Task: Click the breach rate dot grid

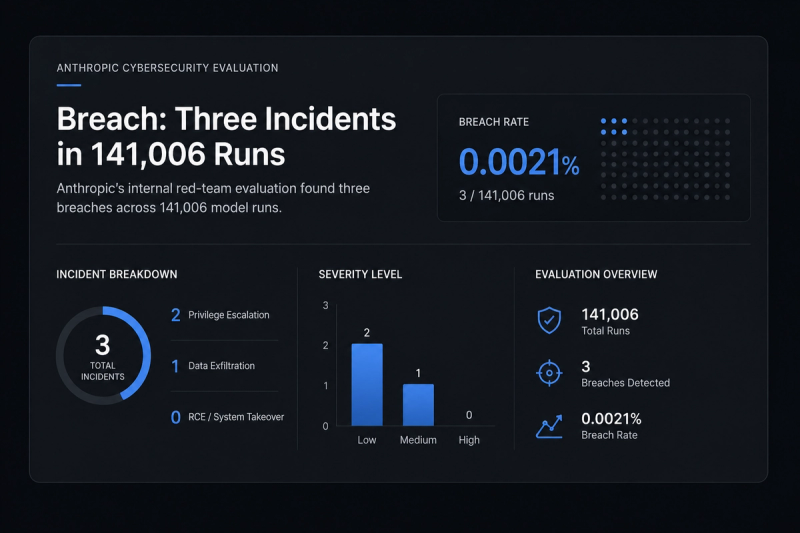Action: 665,159
